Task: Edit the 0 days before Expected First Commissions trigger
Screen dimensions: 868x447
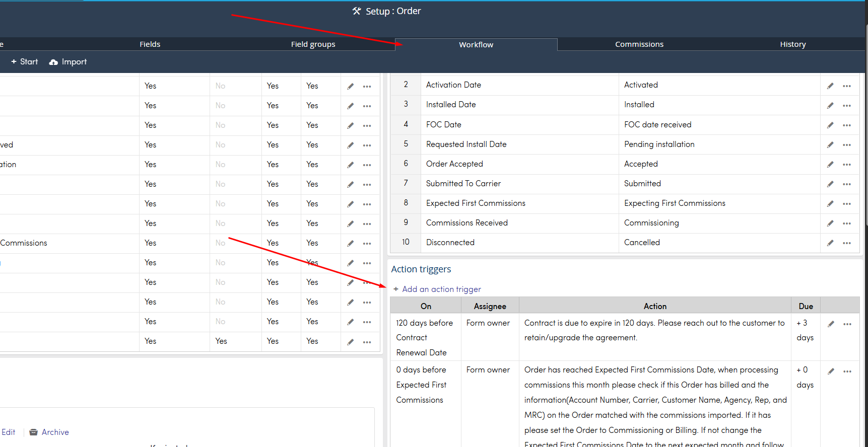Action: click(831, 371)
